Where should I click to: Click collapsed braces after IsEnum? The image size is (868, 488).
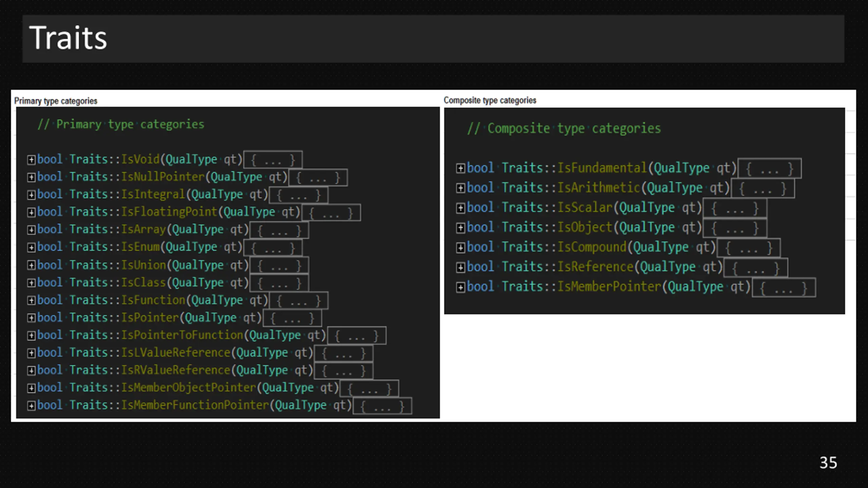coord(273,248)
